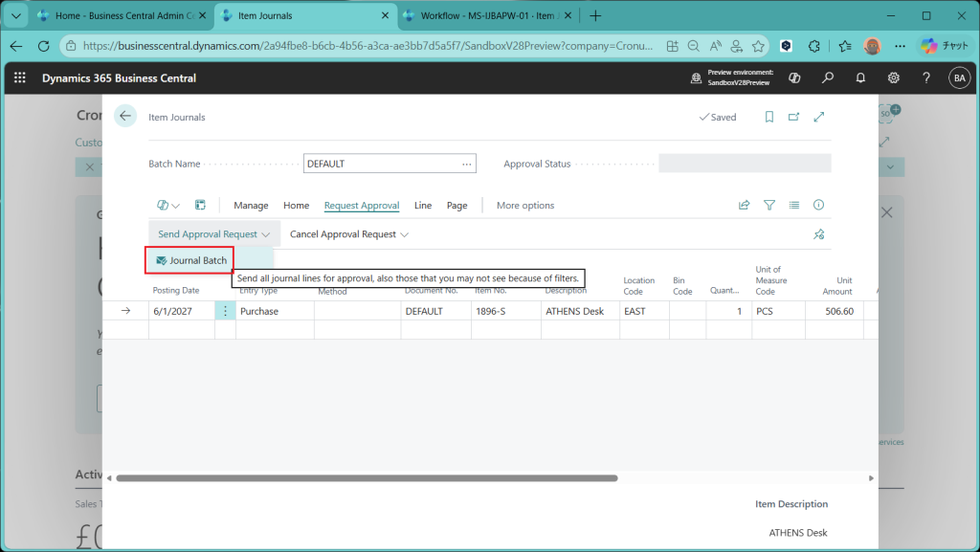Click the Posting Date cell 6/1/2027
The height and width of the screenshot is (552, 980).
[180, 311]
